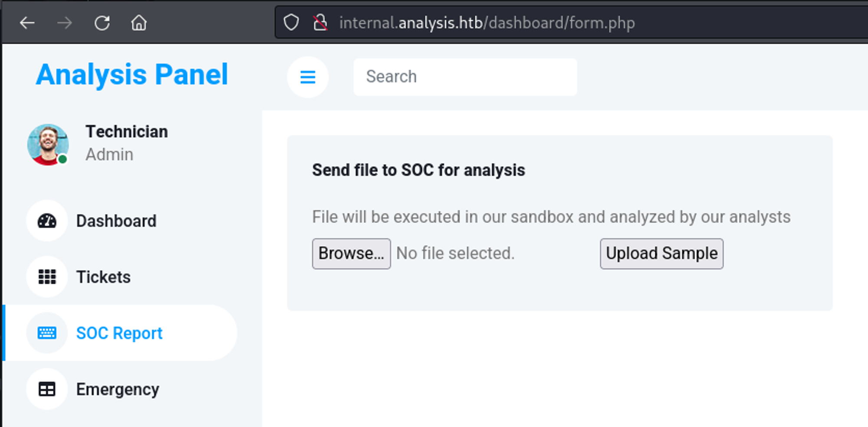Open the Tickets menu item
The image size is (868, 427).
click(x=103, y=277)
